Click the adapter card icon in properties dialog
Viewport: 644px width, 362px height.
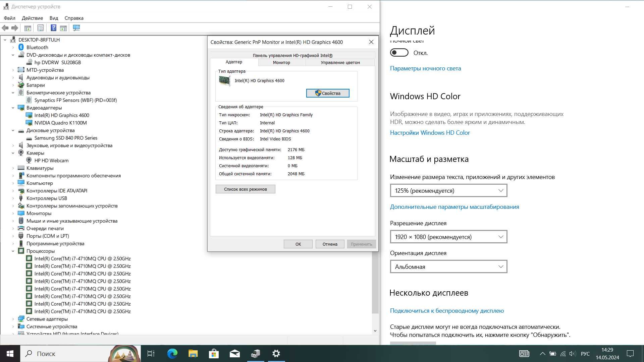point(225,81)
